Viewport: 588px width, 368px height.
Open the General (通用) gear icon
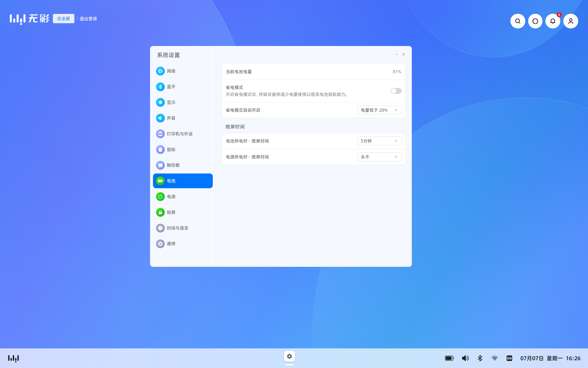[160, 244]
